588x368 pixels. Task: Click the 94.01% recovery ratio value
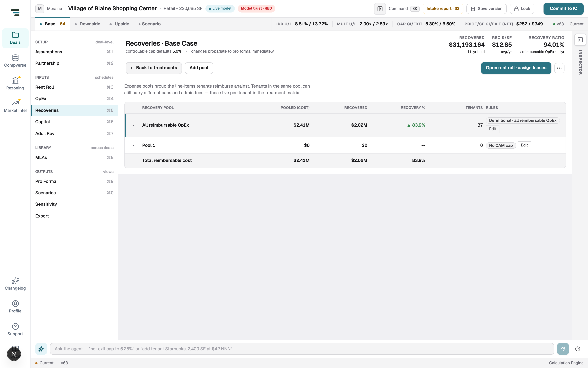click(554, 45)
